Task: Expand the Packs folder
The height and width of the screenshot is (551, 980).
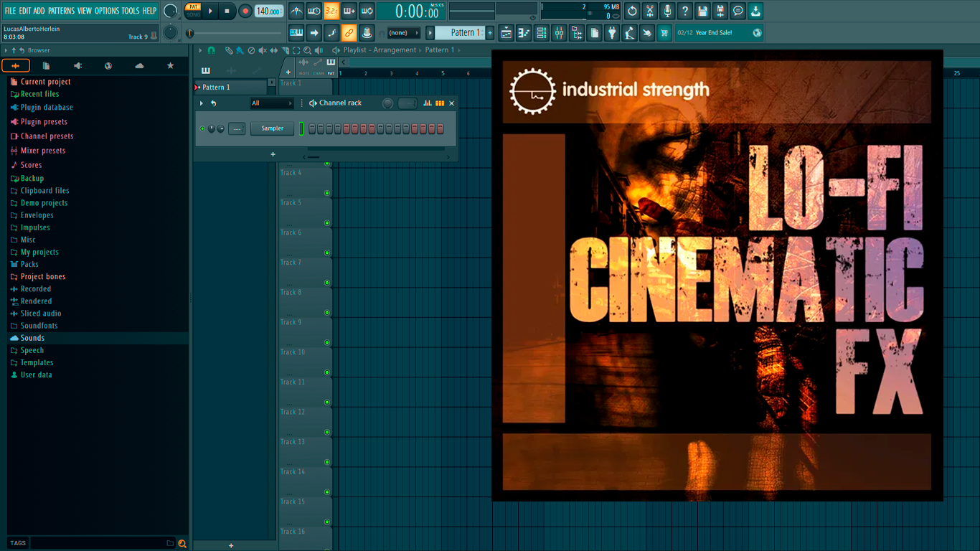Action: [x=29, y=264]
